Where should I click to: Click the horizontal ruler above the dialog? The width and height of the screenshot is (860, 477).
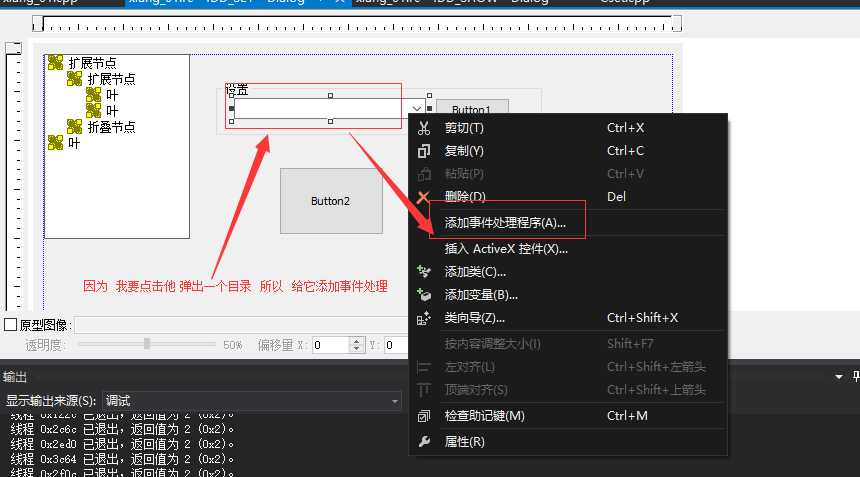click(x=357, y=24)
